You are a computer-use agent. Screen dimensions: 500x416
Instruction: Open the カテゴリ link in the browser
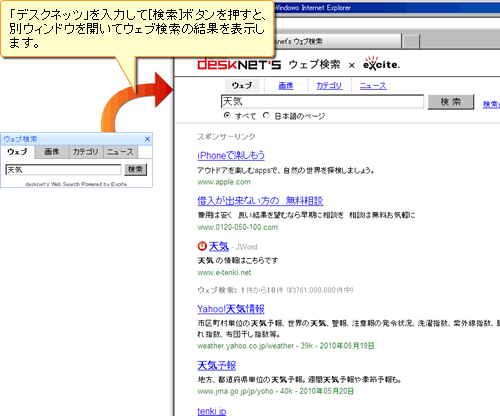tap(329, 86)
